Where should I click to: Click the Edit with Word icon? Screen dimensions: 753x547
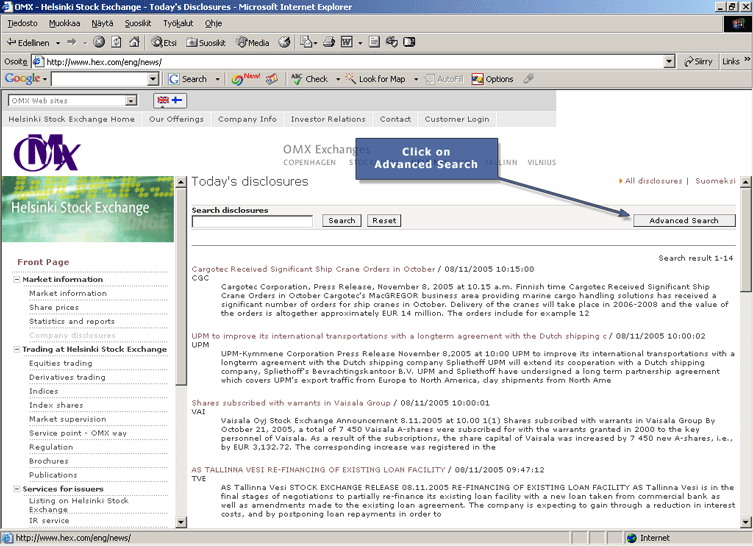(347, 42)
